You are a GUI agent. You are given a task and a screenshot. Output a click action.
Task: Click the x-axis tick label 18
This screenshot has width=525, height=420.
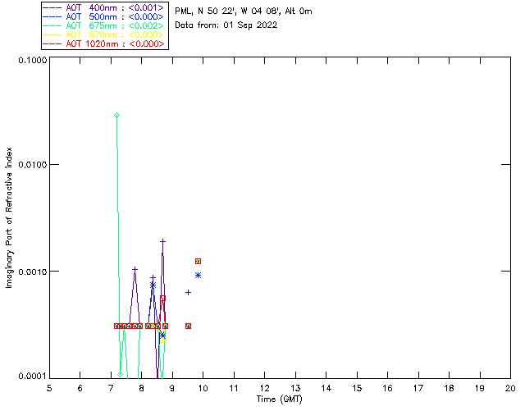coord(449,388)
